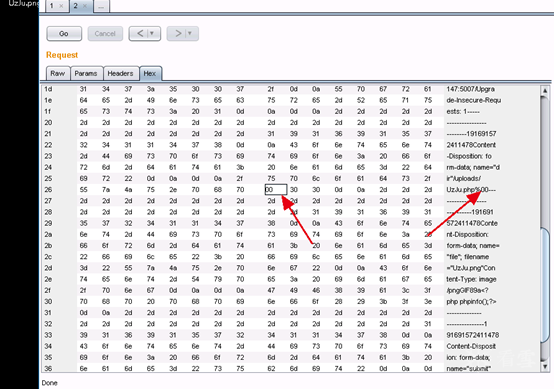Screen dimensions: 554x389
Task: Click the 47 byte cell in row 2f
Action: [x=271, y=290]
